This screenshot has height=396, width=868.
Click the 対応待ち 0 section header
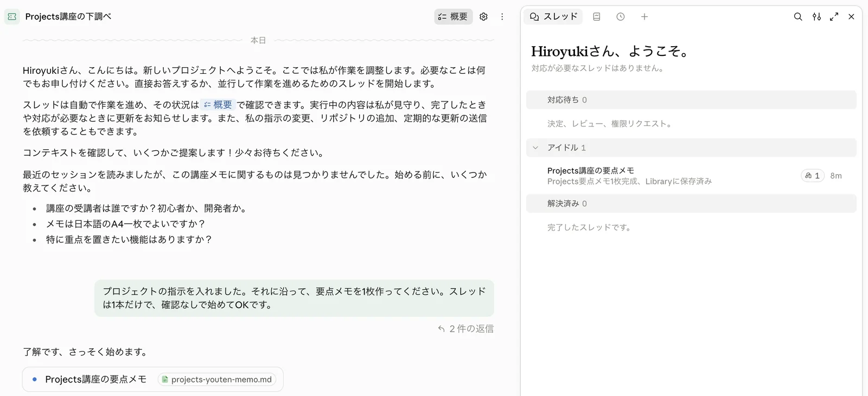click(x=691, y=100)
